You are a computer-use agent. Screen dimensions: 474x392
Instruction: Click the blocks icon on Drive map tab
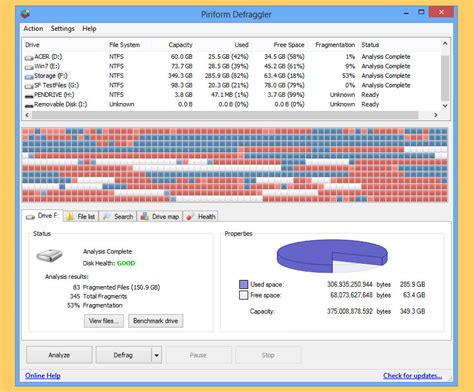coord(144,216)
